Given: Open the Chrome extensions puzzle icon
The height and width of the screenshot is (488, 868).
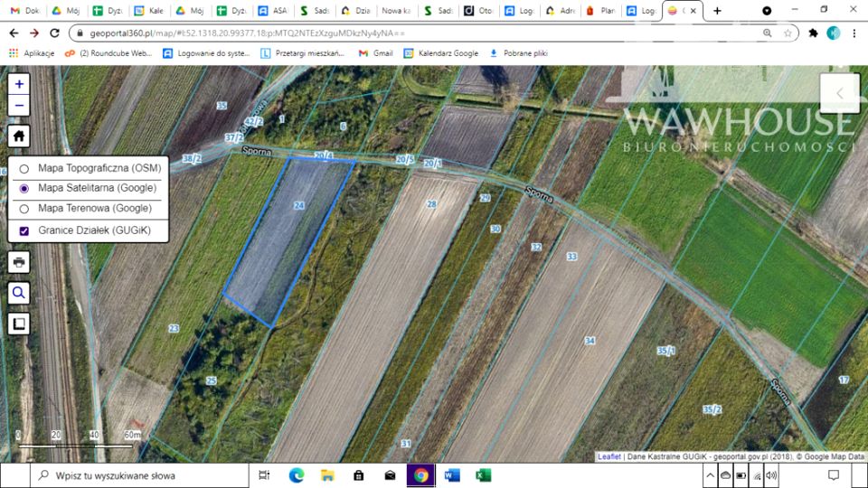Looking at the screenshot, I should pos(813,33).
